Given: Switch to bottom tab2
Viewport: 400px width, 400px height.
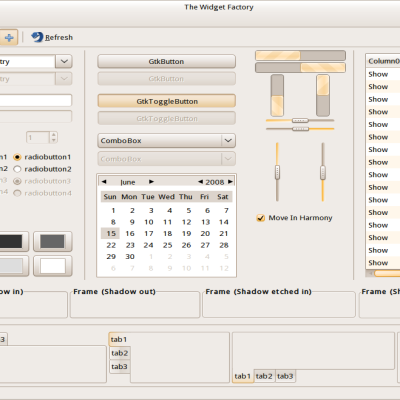Looking at the screenshot, I should point(264,376).
